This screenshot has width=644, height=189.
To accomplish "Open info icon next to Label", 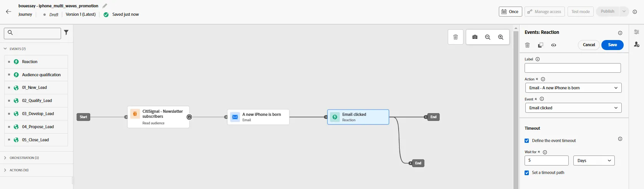I will (x=538, y=59).
